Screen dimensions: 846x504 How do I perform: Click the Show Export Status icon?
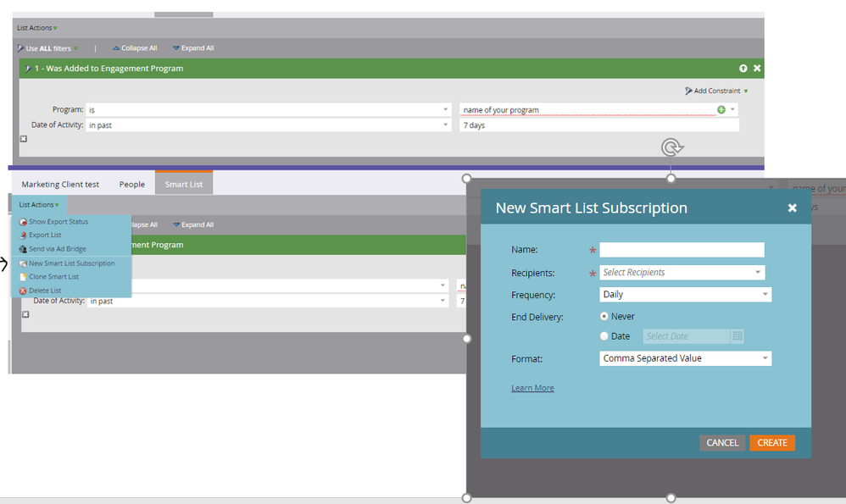pos(23,222)
